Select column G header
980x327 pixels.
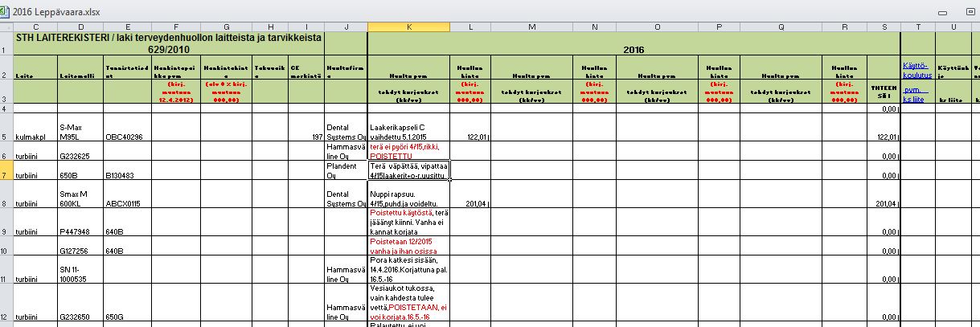coord(226,27)
